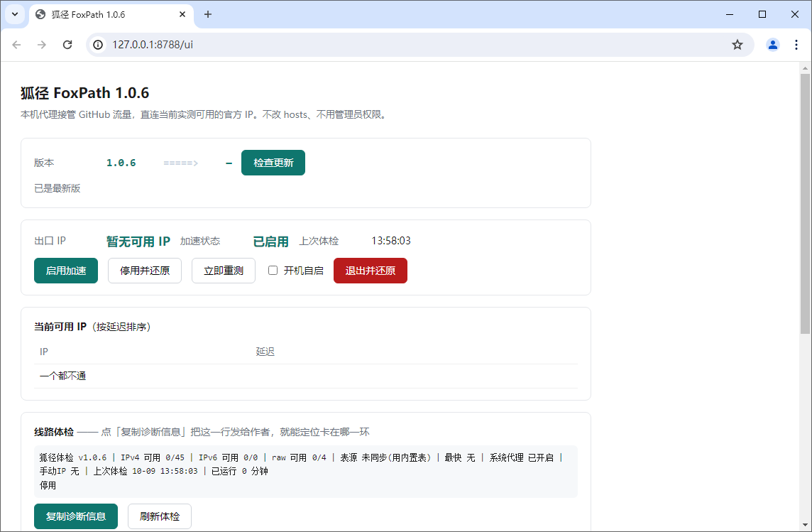This screenshot has width=812, height=532.
Task: Open a new tab with plus button
Action: (x=208, y=14)
